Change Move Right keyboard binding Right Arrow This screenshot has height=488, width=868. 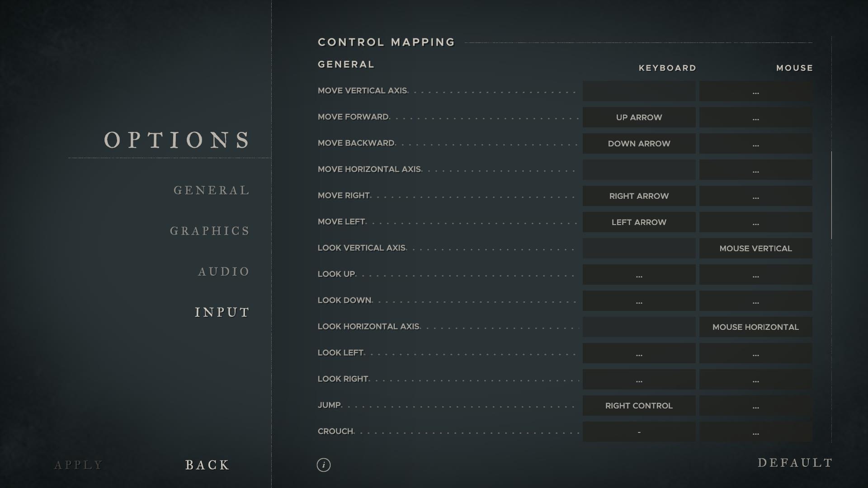point(639,196)
